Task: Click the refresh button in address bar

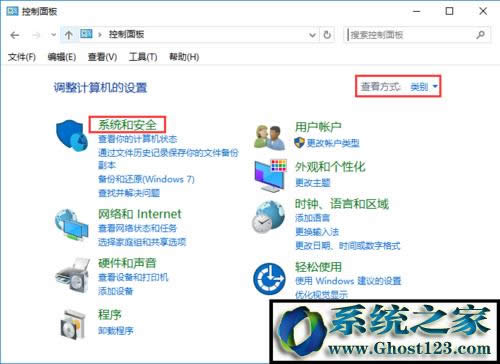Action: pos(327,35)
